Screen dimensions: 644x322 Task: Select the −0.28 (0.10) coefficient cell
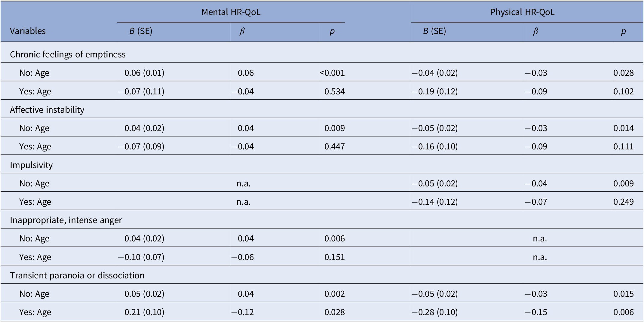click(x=434, y=312)
